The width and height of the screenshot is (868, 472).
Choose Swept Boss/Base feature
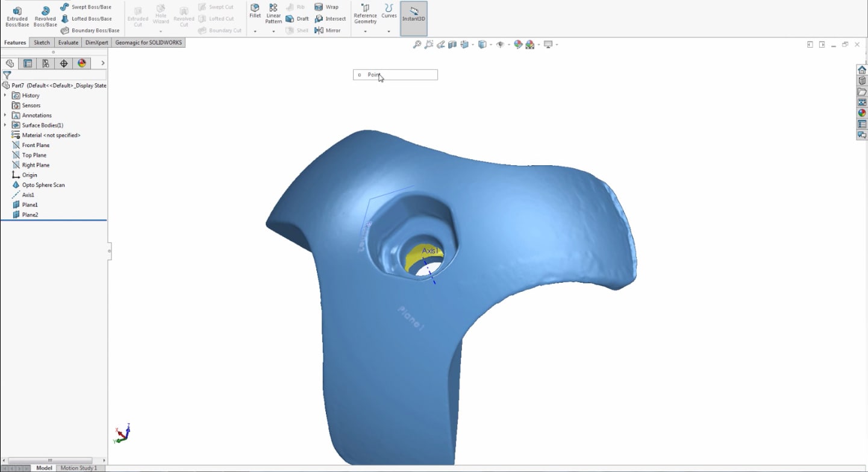86,7
